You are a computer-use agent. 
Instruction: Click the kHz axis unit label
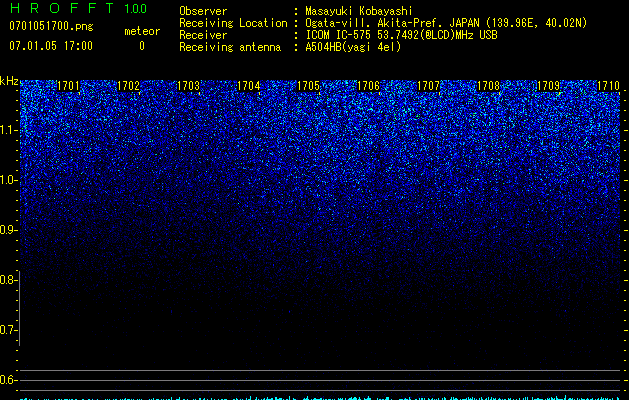(x=9, y=81)
